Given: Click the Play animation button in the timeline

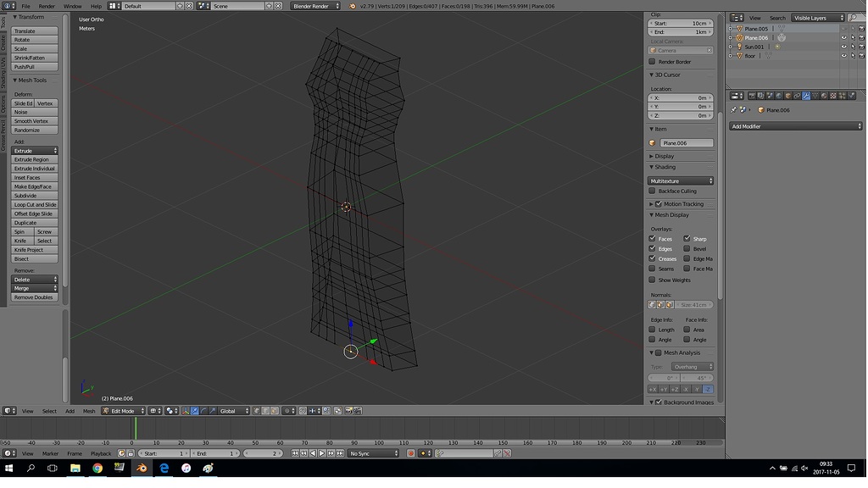Looking at the screenshot, I should pyautogui.click(x=321, y=453).
